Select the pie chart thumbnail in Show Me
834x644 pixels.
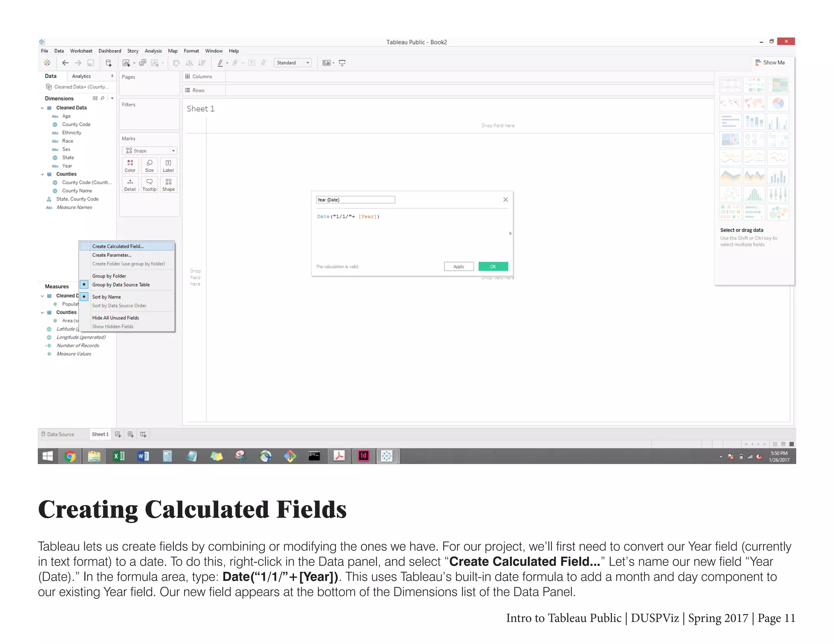pos(778,103)
